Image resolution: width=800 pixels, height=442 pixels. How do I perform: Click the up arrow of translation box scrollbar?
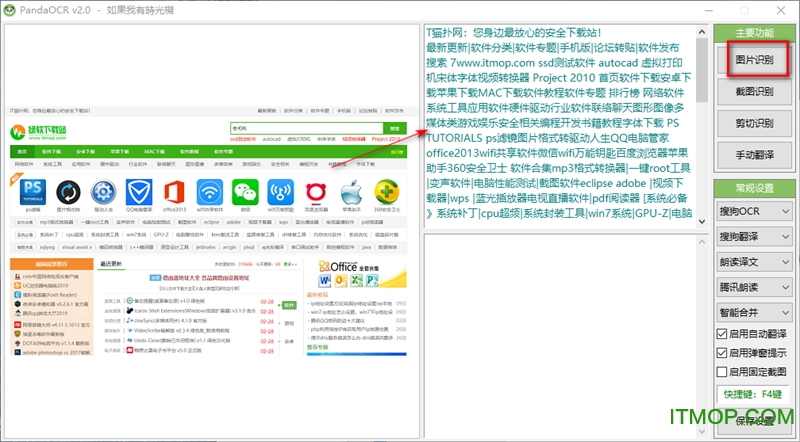[702, 241]
